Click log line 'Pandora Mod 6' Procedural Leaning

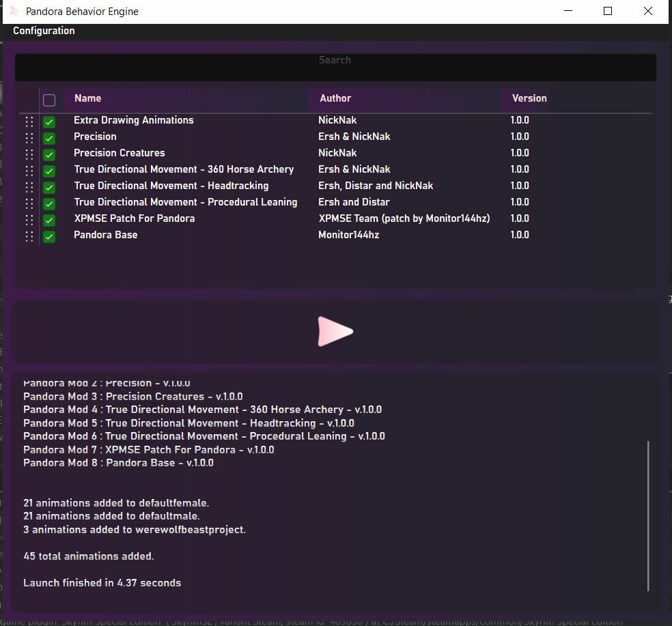tap(204, 436)
